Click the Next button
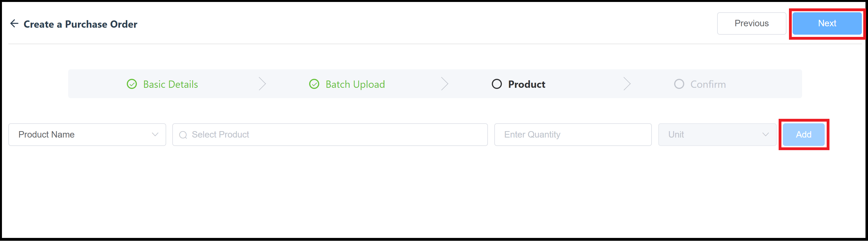 827,23
